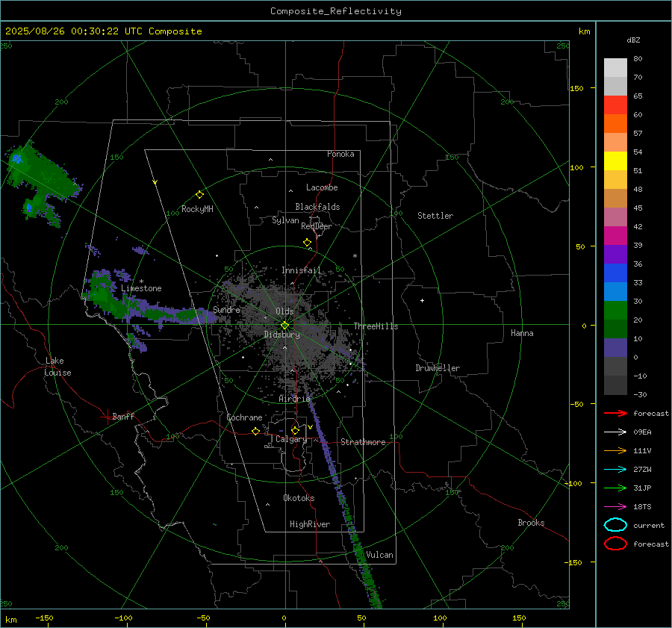Click the Banff label
The height and width of the screenshot is (628, 672).
point(123,416)
